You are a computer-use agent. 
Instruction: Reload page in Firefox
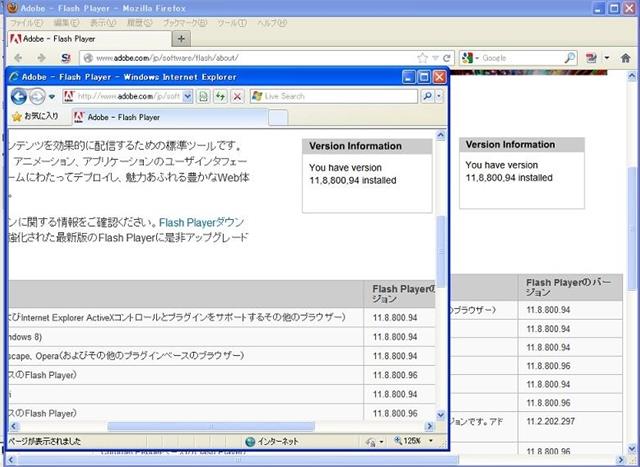click(x=447, y=58)
